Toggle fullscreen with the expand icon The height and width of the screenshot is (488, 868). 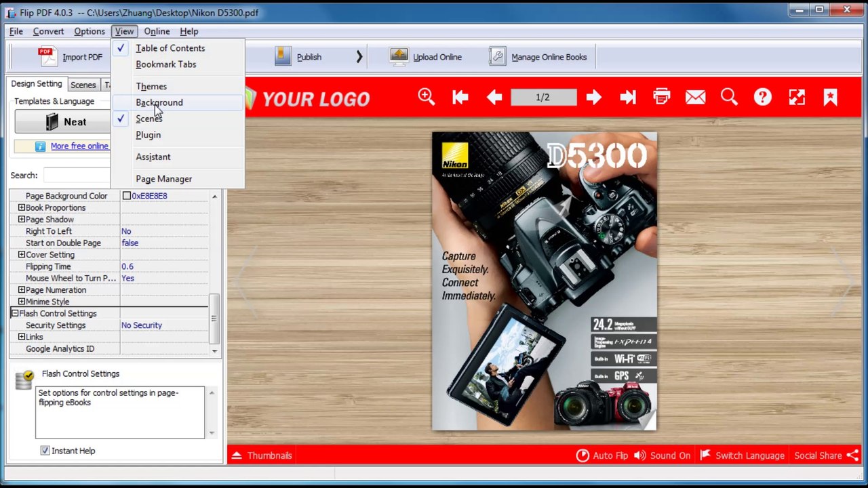(797, 98)
